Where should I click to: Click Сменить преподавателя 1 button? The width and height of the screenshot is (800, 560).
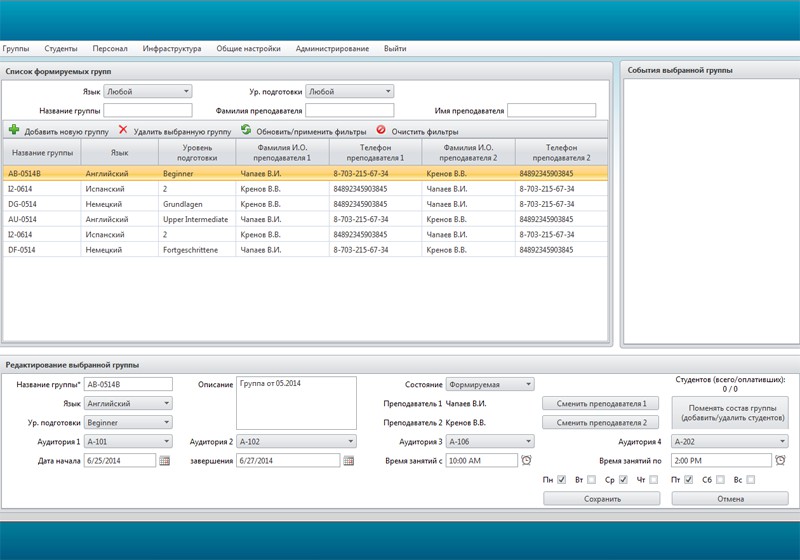click(x=601, y=403)
